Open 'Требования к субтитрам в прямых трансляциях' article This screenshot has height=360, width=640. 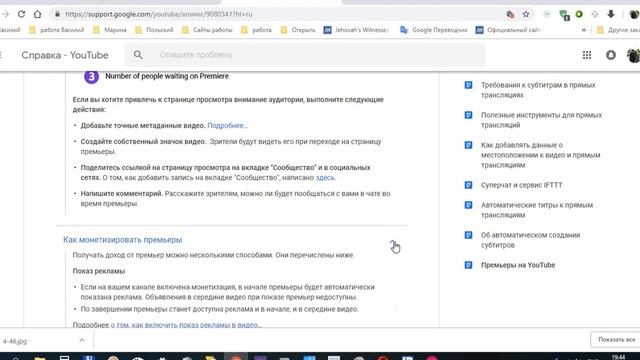point(538,90)
